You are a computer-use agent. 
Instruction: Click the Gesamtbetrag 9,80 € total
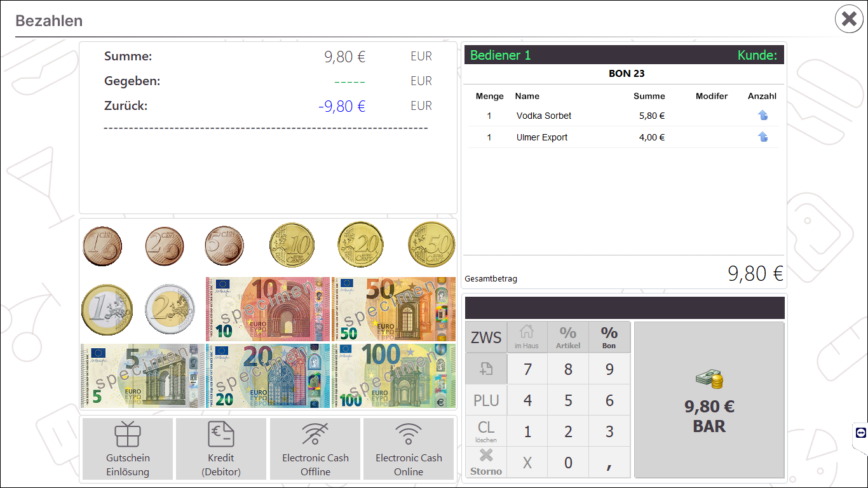tap(756, 273)
